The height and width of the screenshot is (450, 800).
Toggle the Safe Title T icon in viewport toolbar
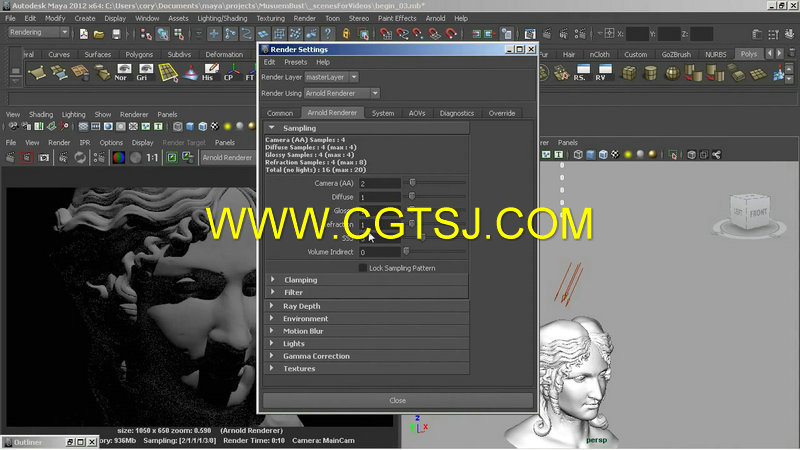(x=158, y=126)
